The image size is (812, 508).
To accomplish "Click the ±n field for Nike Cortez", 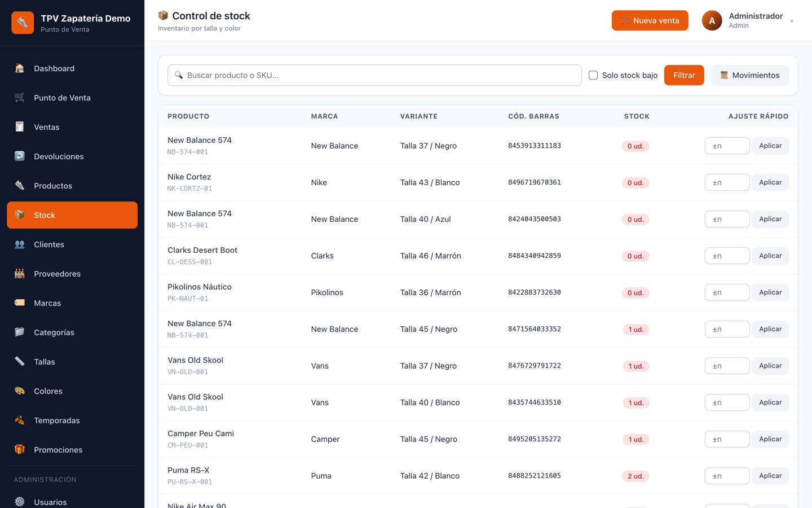I will click(x=727, y=182).
